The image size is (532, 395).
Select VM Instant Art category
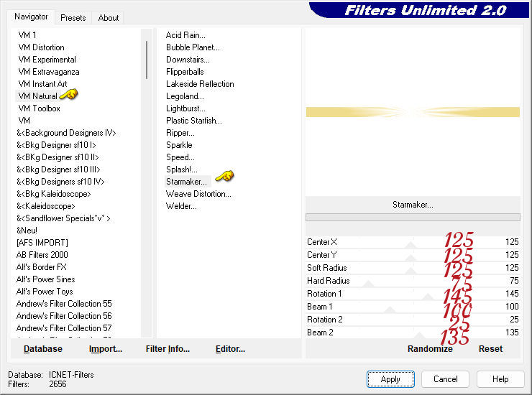point(42,84)
